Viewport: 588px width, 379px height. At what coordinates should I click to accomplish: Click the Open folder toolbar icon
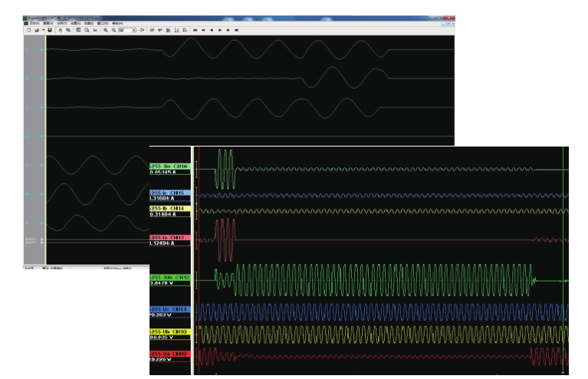click(x=35, y=30)
